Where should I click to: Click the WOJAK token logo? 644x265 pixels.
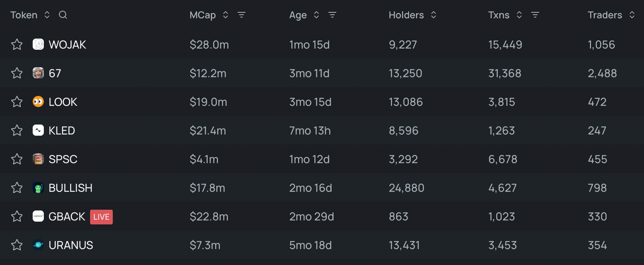tap(38, 44)
